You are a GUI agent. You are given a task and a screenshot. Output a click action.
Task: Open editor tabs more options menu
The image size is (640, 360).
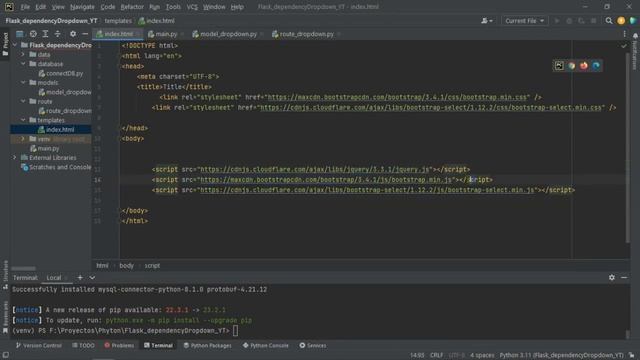tap(624, 34)
